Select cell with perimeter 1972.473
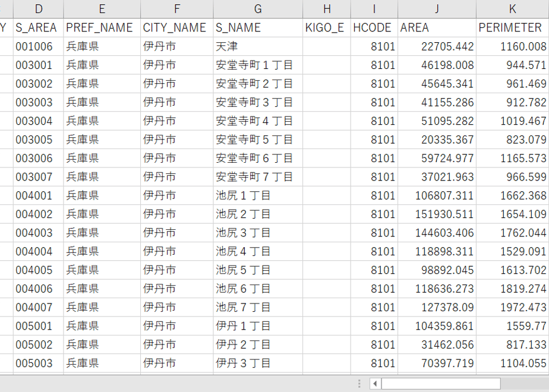 512,307
